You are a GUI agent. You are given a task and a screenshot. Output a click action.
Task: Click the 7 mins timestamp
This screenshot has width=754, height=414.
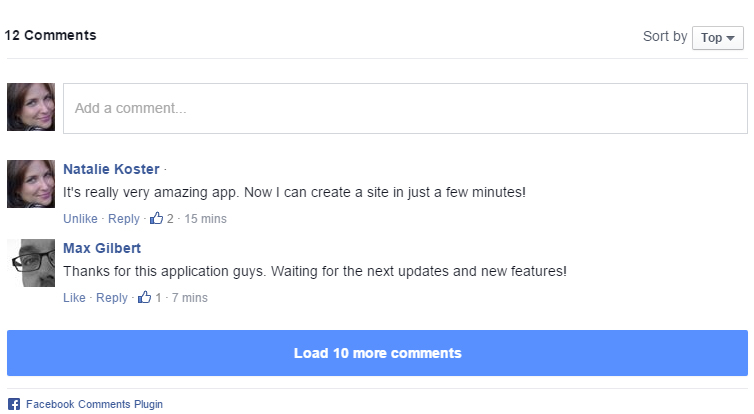(189, 298)
